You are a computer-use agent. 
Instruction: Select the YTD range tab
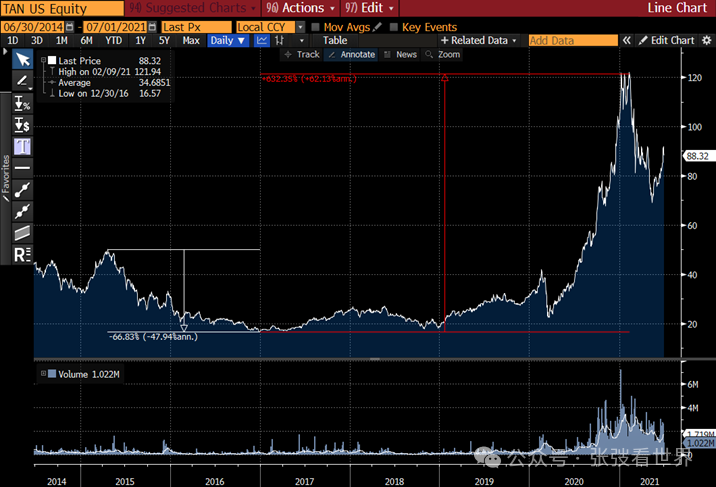click(x=113, y=40)
